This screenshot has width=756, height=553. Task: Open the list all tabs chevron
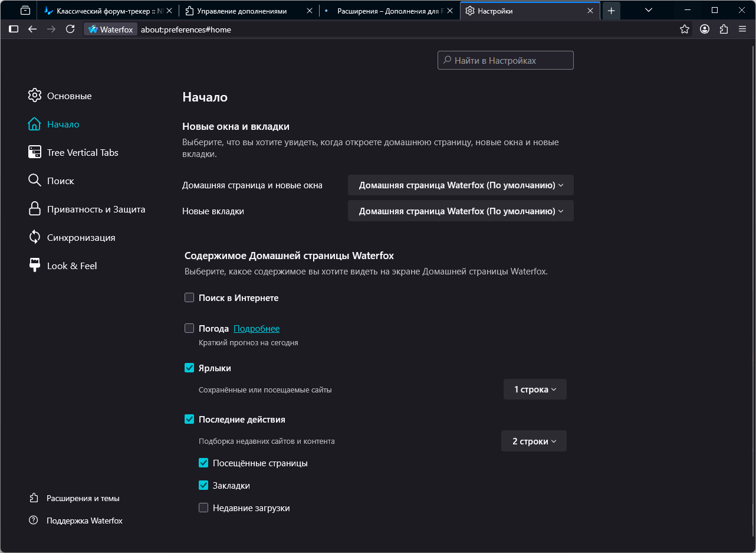click(649, 11)
